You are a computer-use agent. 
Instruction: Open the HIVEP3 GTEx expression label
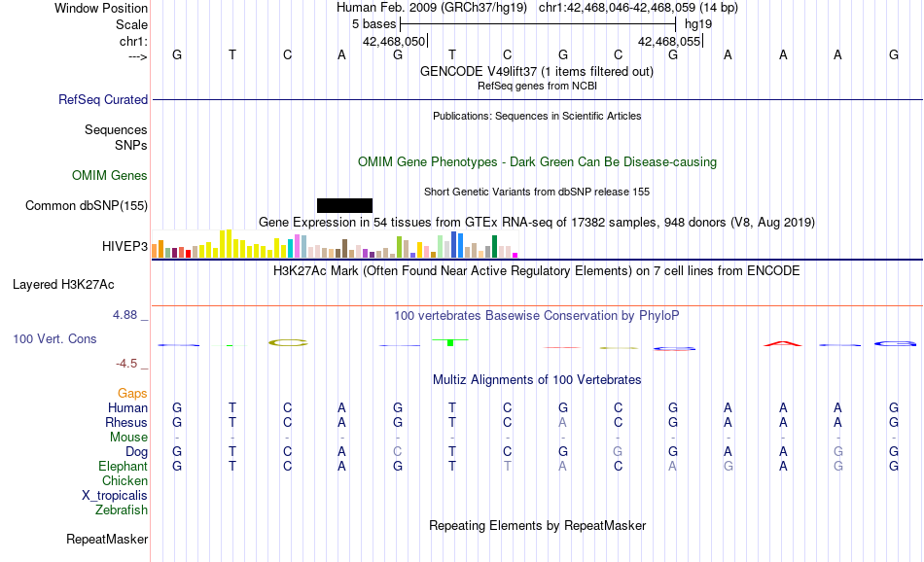[124, 246]
